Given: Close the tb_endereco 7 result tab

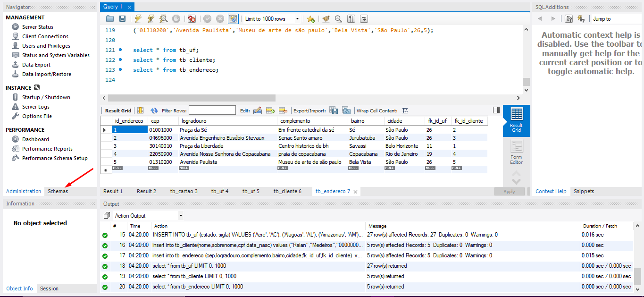Looking at the screenshot, I should pyautogui.click(x=355, y=192).
